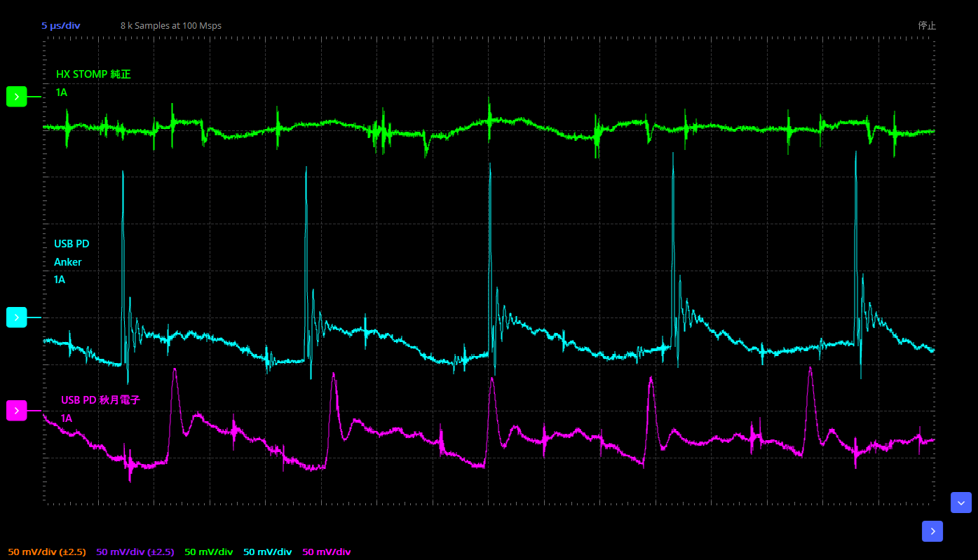
Task: Click the green channel position marker
Action: (16, 97)
